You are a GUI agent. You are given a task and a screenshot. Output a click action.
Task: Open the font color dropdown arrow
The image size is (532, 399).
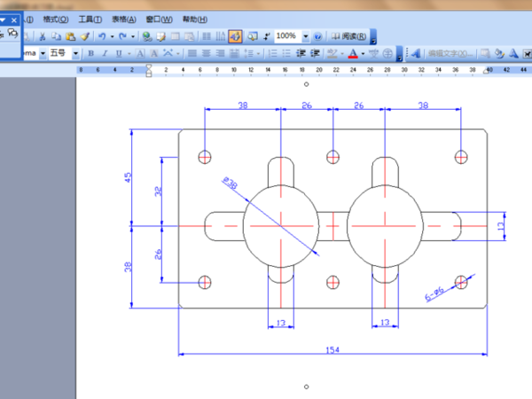pos(364,53)
